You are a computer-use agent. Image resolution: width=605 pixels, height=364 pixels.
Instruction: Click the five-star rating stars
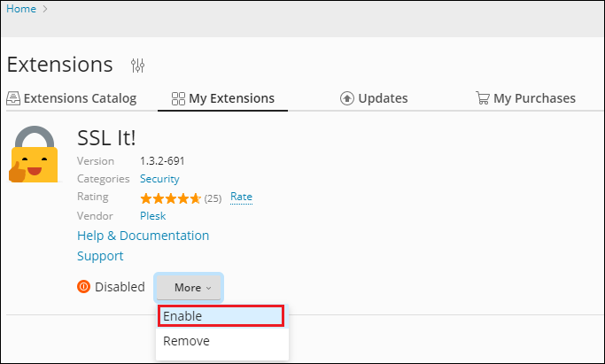coord(170,198)
